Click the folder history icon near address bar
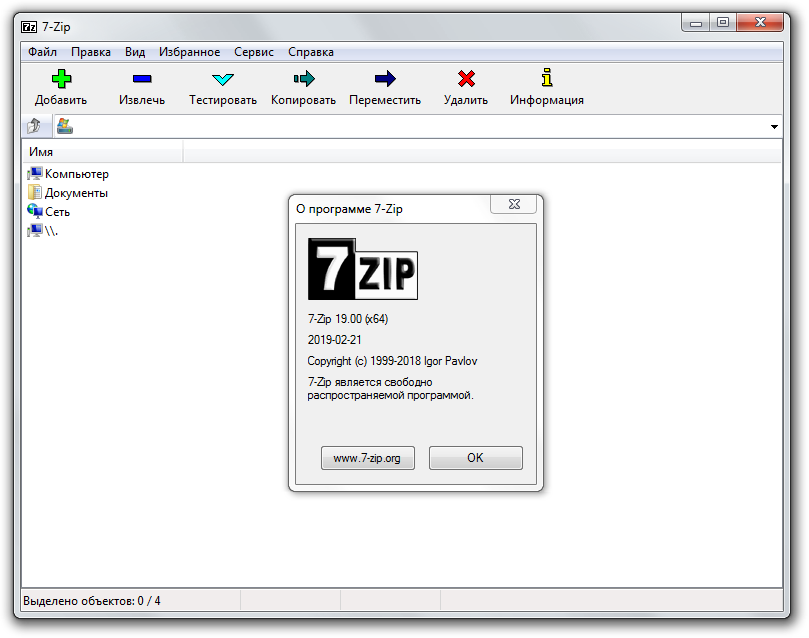 67,126
